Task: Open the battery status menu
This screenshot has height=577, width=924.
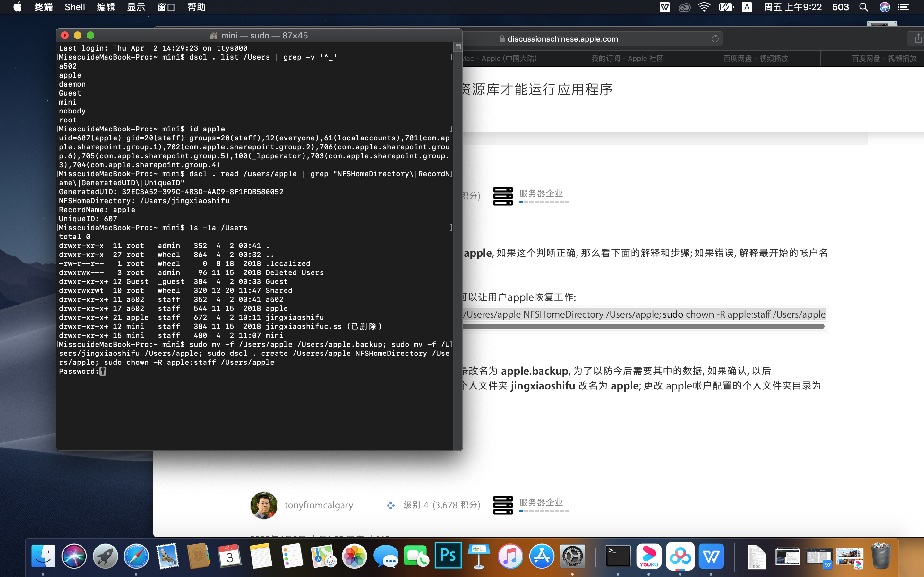Action: click(726, 7)
